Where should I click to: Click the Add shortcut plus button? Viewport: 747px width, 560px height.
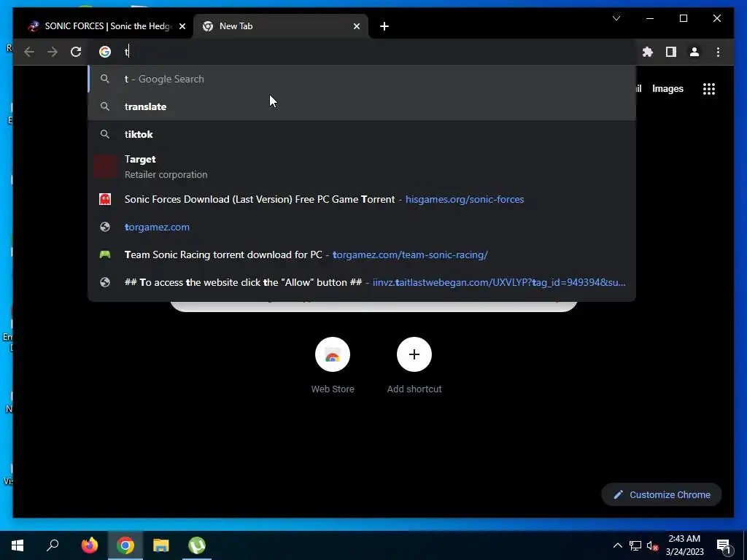(414, 354)
